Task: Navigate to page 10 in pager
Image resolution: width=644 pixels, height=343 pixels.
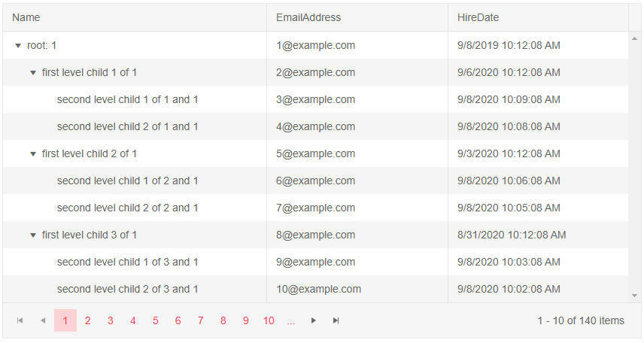Action: 269,320
